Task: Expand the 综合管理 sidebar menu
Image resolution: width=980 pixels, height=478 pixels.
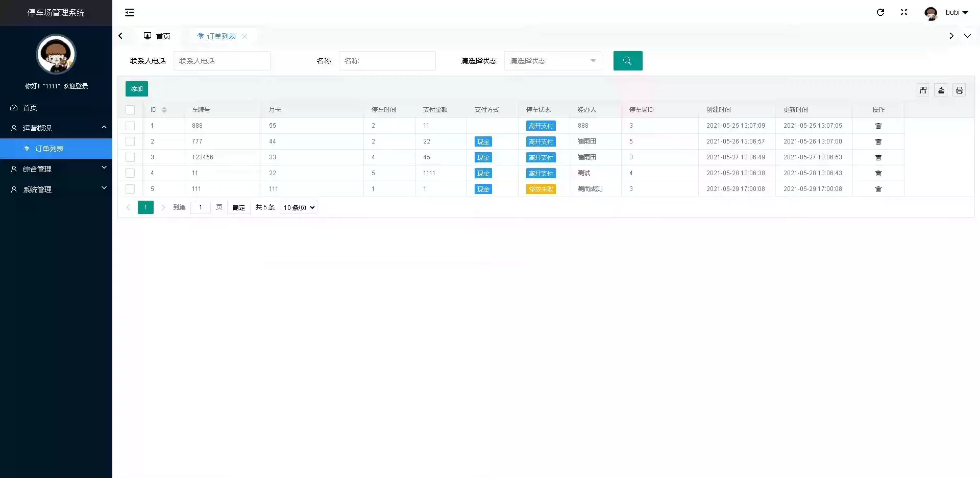Action: pos(56,169)
